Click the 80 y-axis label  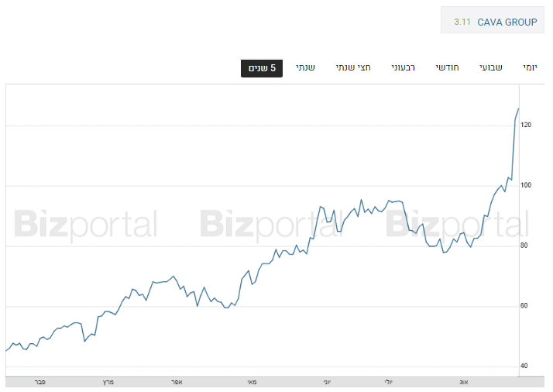point(524,246)
